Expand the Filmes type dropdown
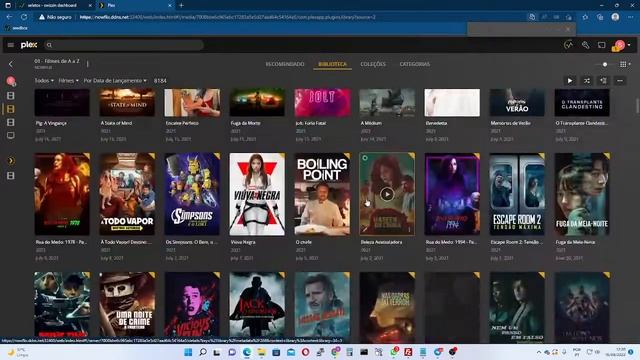The image size is (640, 360). pyautogui.click(x=68, y=80)
